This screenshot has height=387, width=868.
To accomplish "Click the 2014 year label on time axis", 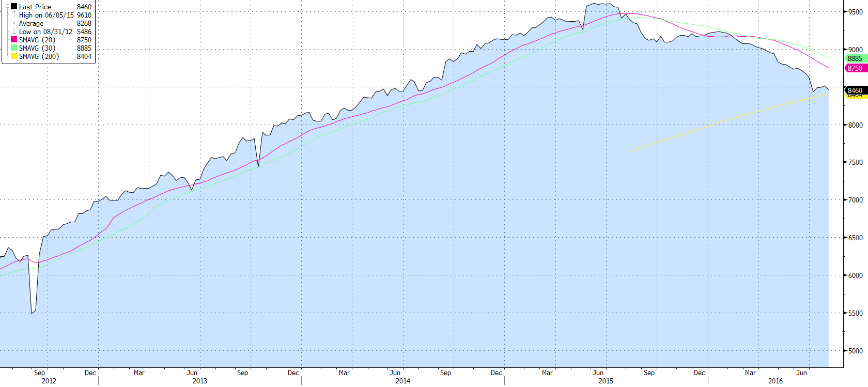I will 403,381.
